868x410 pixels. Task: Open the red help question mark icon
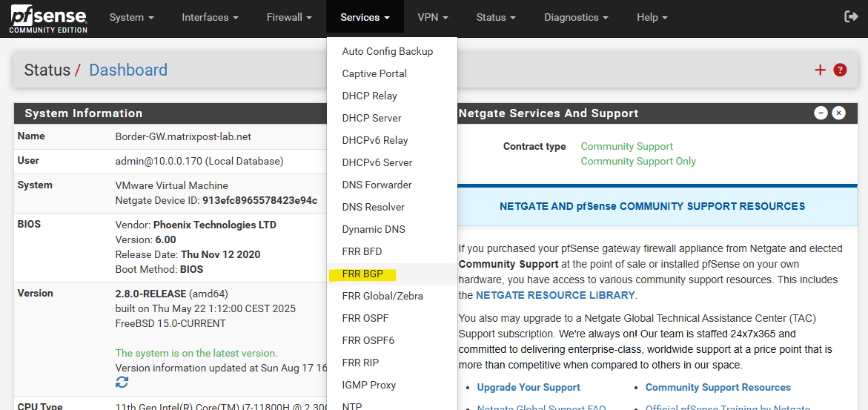(x=840, y=70)
